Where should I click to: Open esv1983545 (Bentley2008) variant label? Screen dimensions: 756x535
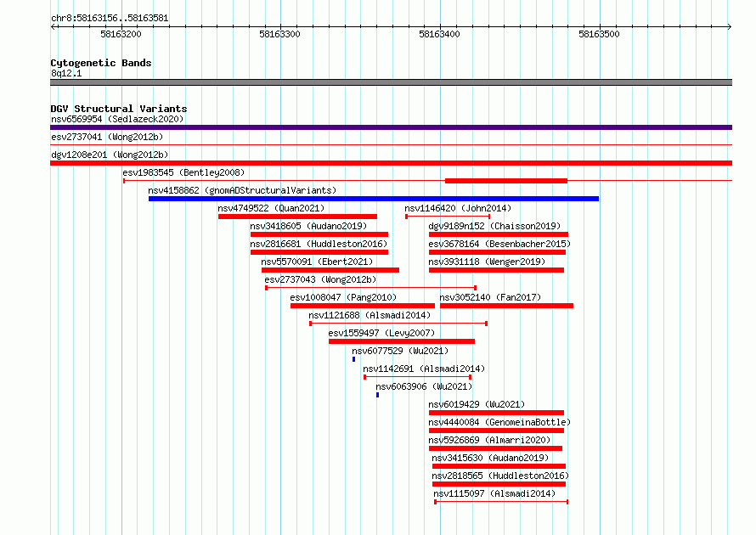183,172
